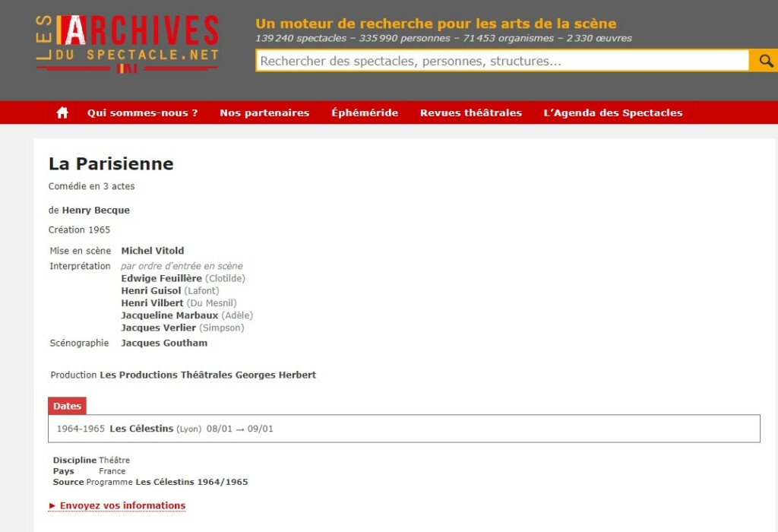Image resolution: width=778 pixels, height=532 pixels.
Task: Click the magnifying glass search button
Action: click(763, 61)
